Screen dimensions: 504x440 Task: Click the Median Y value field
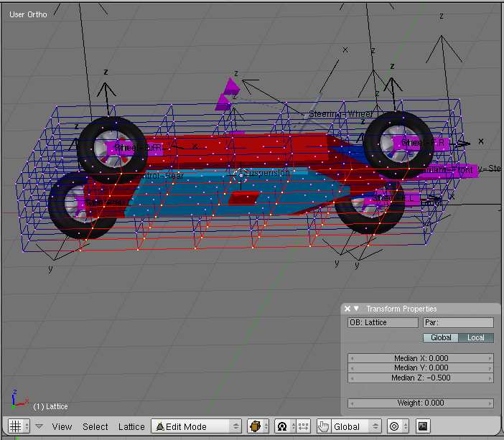pos(421,368)
